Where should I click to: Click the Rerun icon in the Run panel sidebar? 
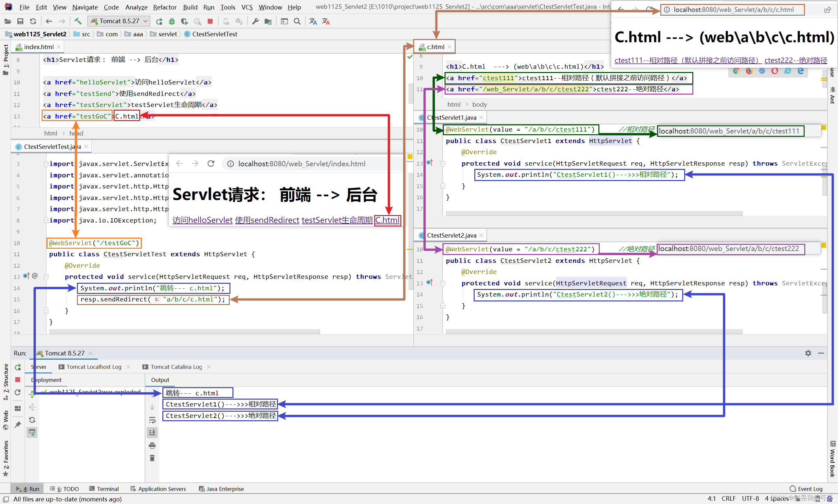[x=18, y=367]
